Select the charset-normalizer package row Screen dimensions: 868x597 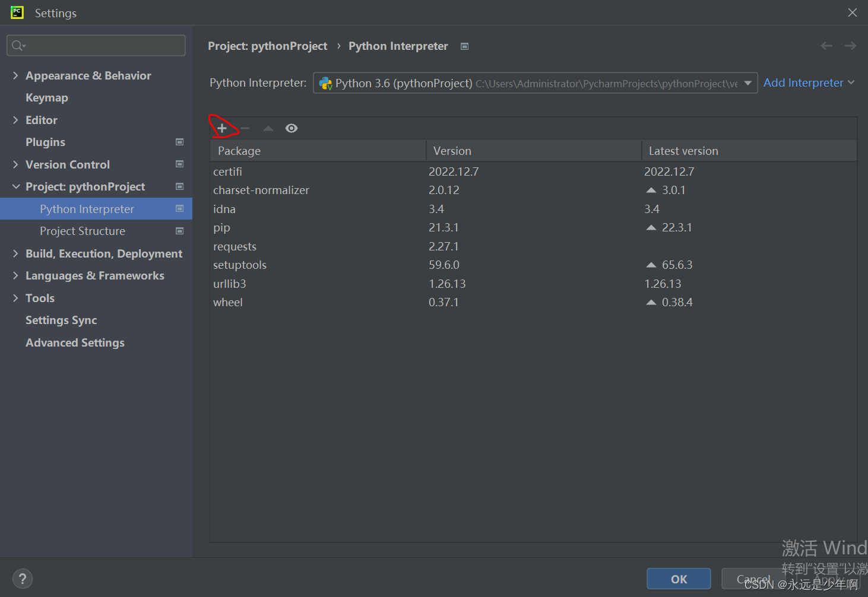(533, 190)
